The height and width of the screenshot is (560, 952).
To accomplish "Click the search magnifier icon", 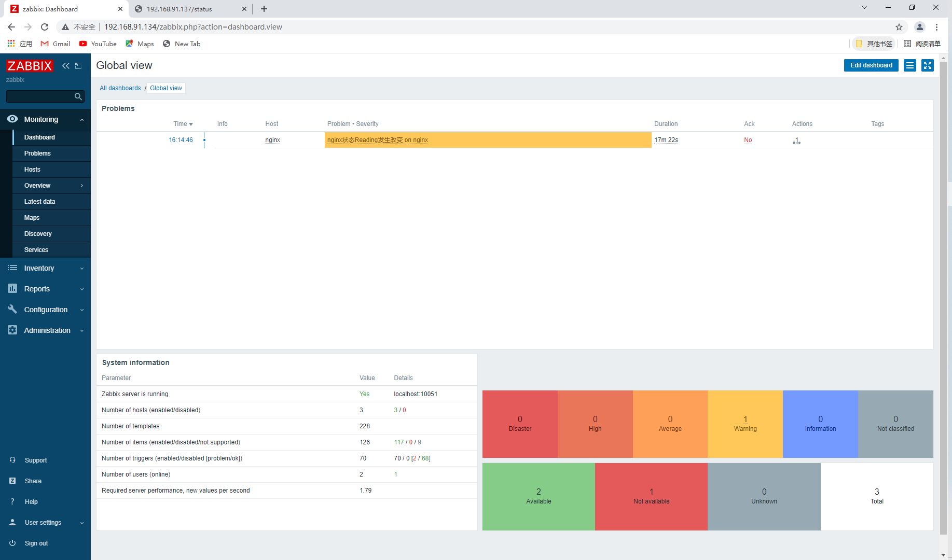I will tap(78, 96).
